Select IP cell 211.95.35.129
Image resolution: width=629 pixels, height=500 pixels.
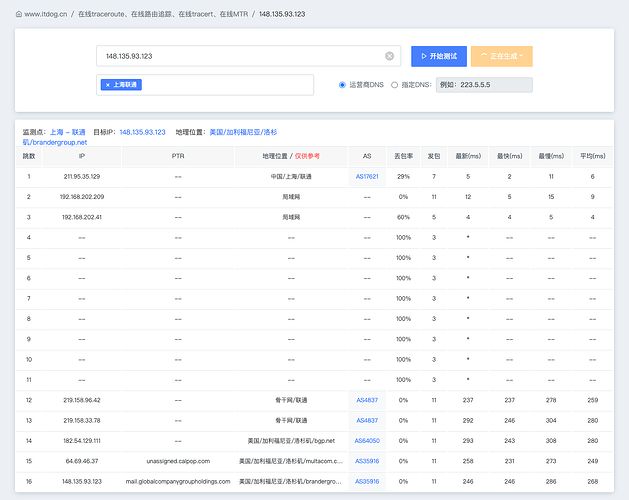82,177
